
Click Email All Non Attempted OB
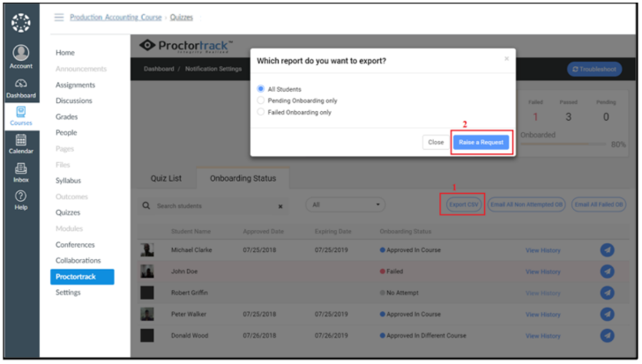(526, 204)
